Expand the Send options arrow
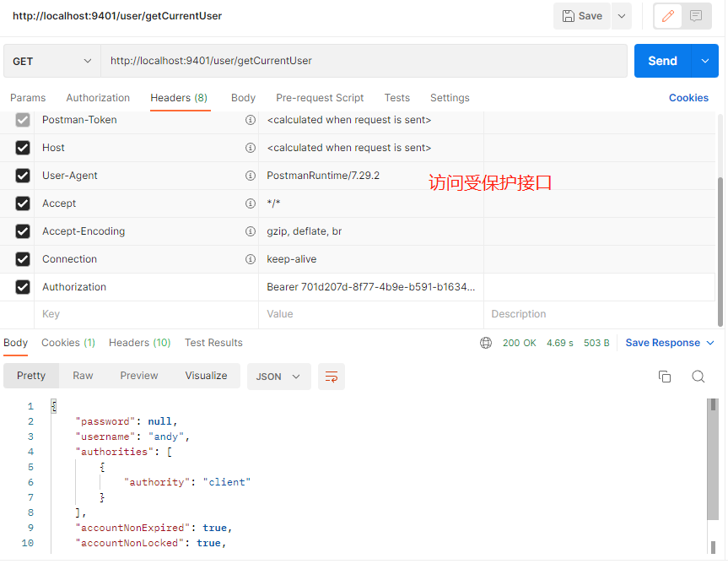 (704, 61)
